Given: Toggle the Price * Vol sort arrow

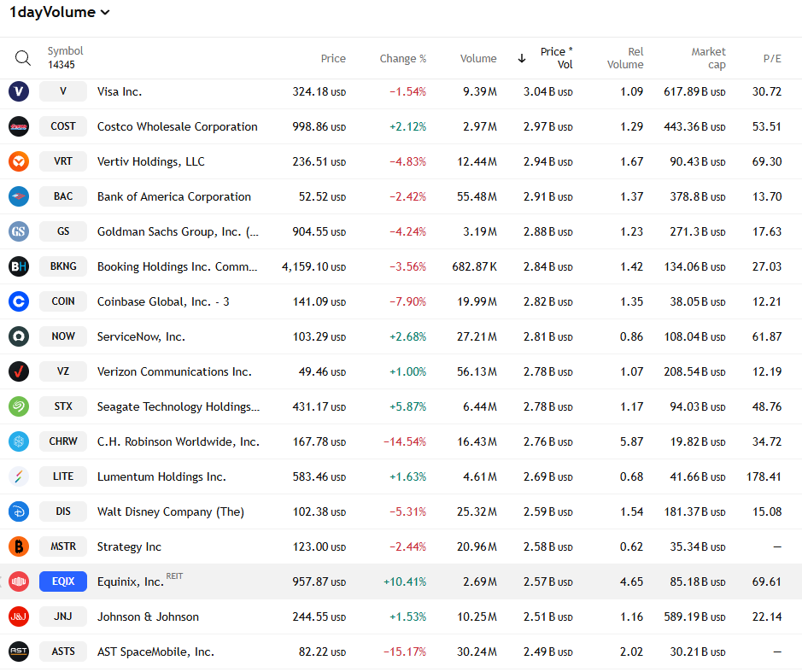Looking at the screenshot, I should (522, 58).
